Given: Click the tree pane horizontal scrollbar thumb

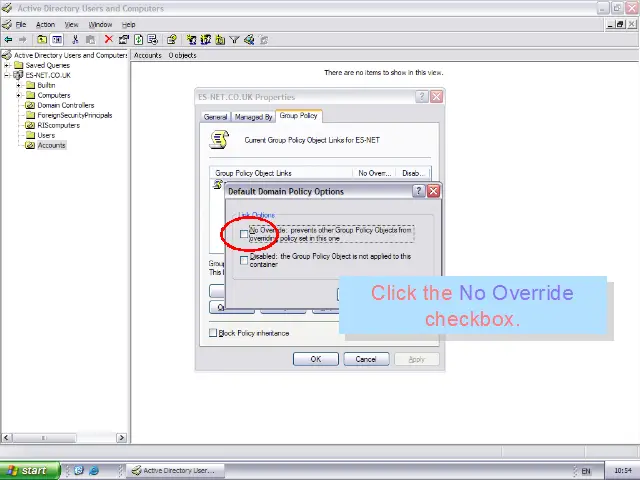Looking at the screenshot, I should pyautogui.click(x=44, y=438).
